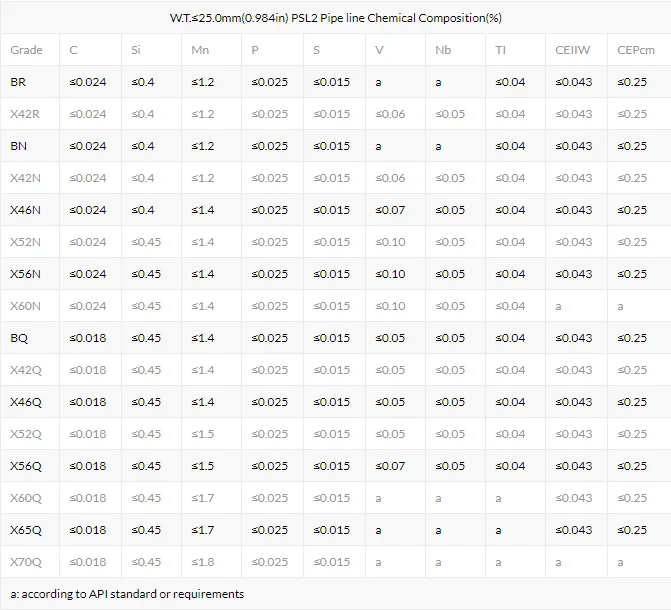
Task: Click the ≤0.015 S value in X60Q row
Action: coord(332,498)
